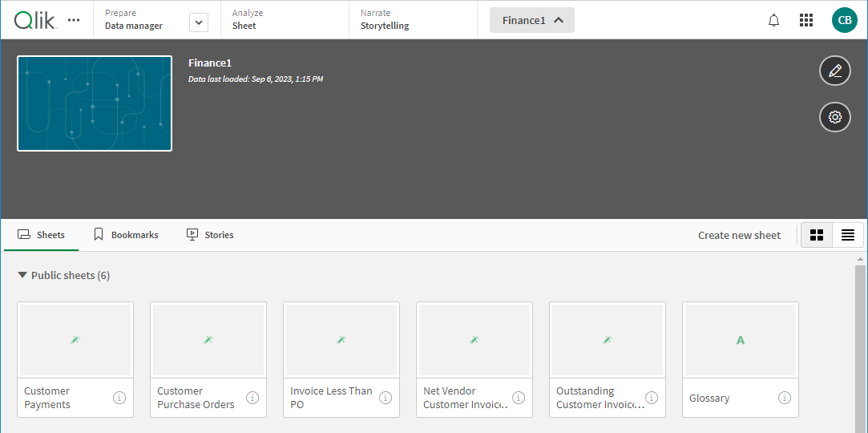
Task: Expand the Prepare Data manager dropdown arrow
Action: click(199, 22)
